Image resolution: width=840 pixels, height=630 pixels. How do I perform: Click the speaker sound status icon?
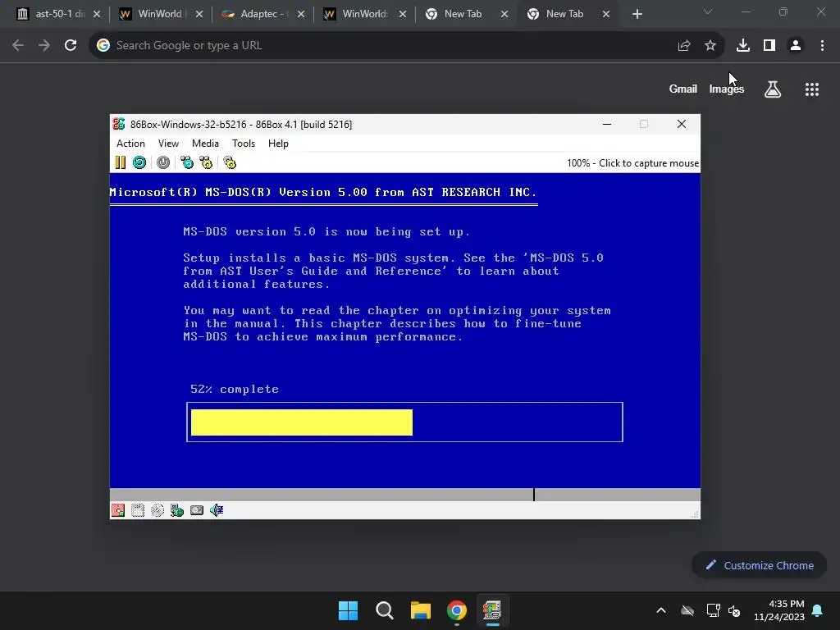point(217,510)
